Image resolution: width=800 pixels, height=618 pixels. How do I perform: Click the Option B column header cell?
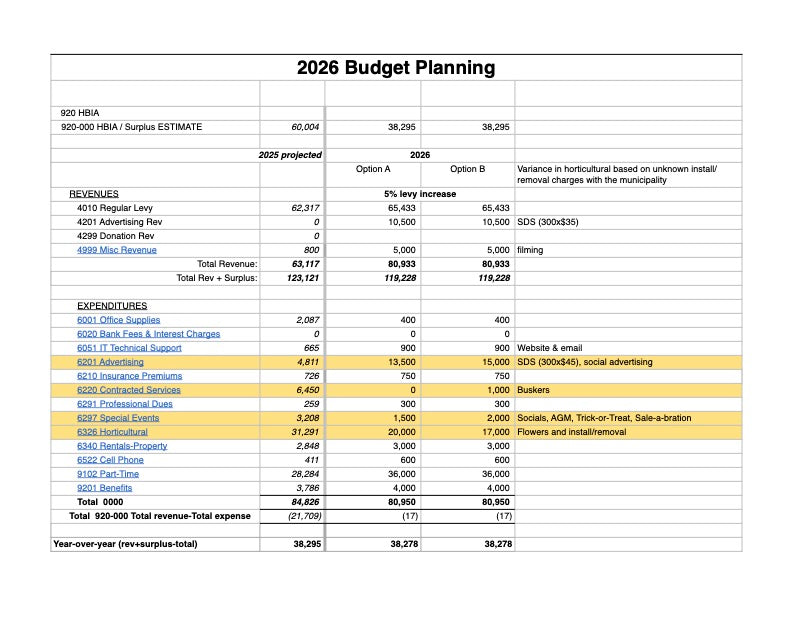467,169
